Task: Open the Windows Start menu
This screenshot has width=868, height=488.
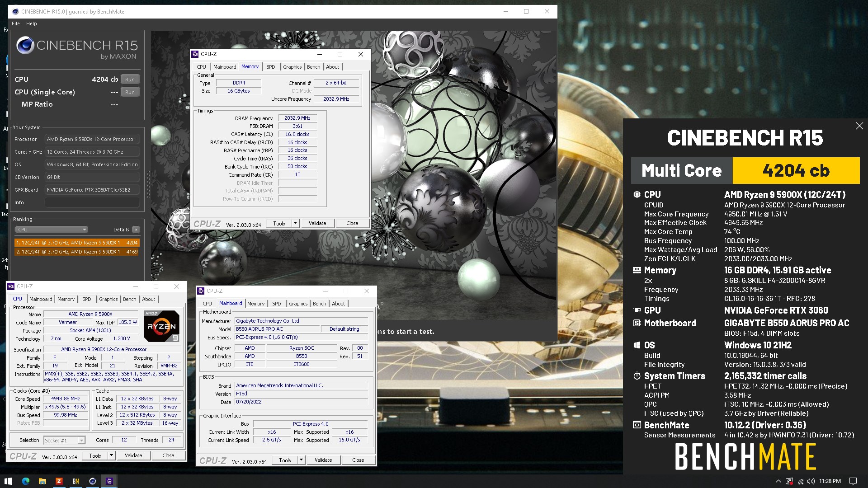Action: (8, 481)
